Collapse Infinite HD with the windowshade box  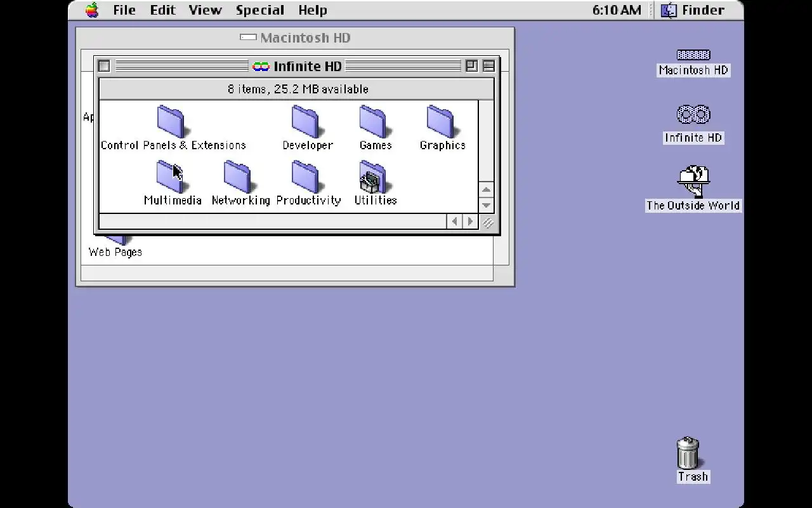488,66
